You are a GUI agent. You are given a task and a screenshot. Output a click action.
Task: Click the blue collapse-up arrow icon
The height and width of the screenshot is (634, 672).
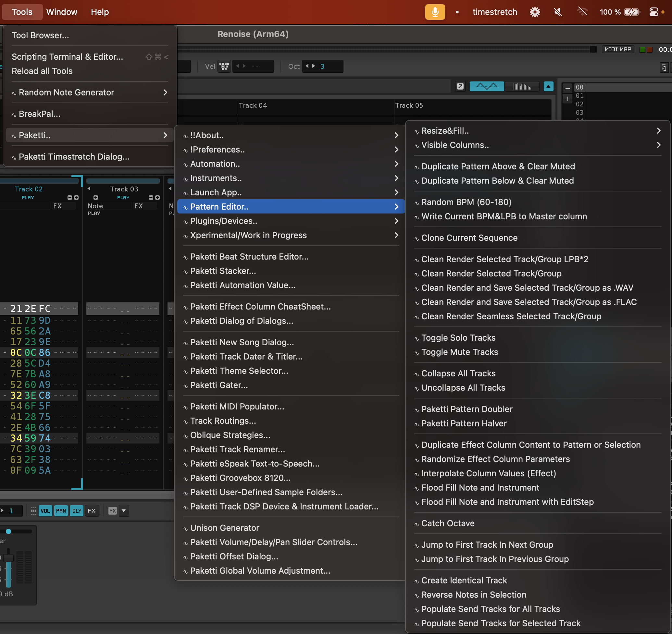point(548,87)
